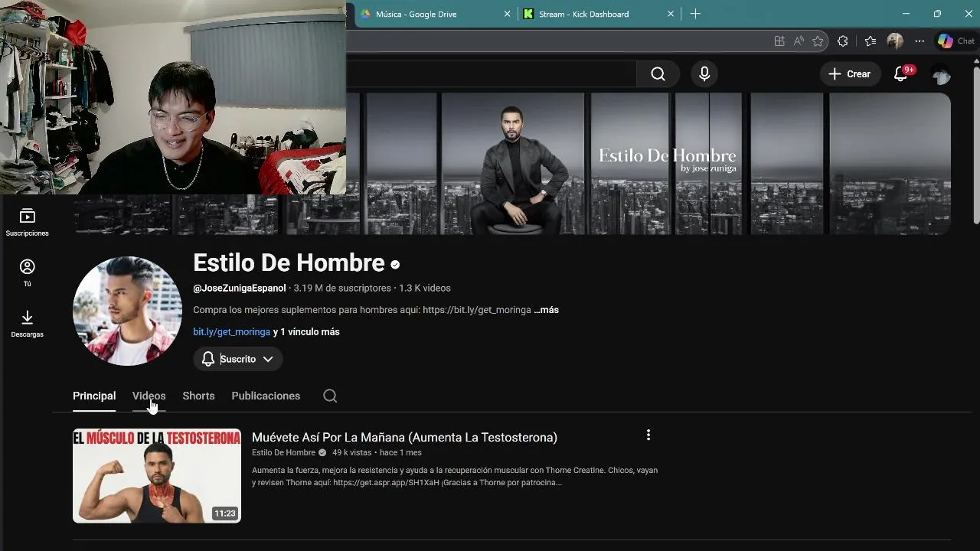This screenshot has width=980, height=551.
Task: Click the YouTube search magnifier button
Action: (658, 74)
